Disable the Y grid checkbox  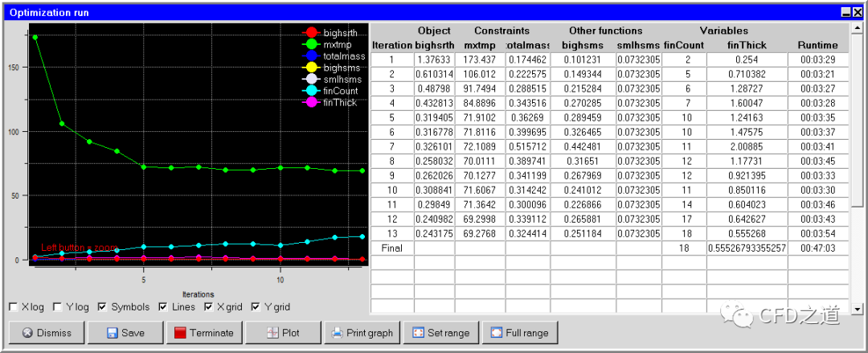256,307
